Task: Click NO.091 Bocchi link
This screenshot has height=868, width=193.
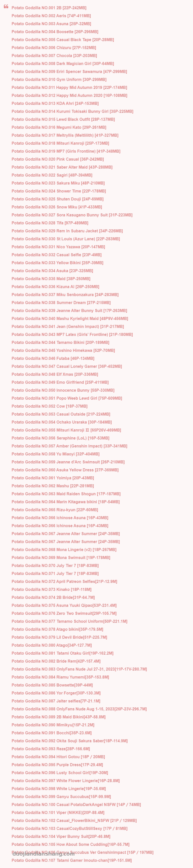Action: coord(51,733)
